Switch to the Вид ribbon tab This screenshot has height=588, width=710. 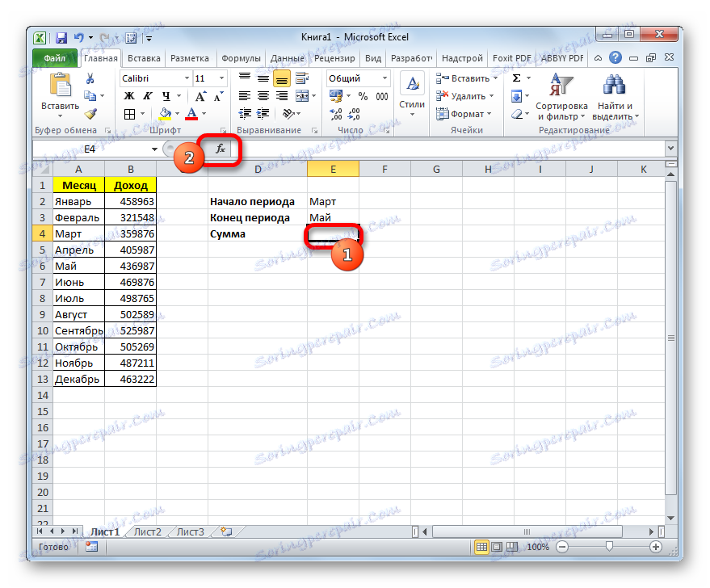tap(373, 58)
